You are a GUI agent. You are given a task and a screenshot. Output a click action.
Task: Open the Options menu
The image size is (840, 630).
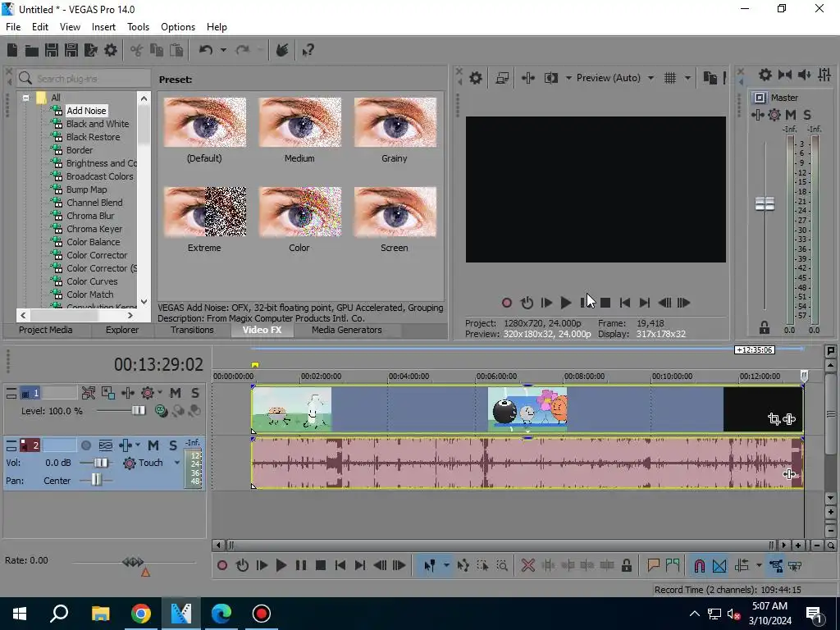[178, 27]
